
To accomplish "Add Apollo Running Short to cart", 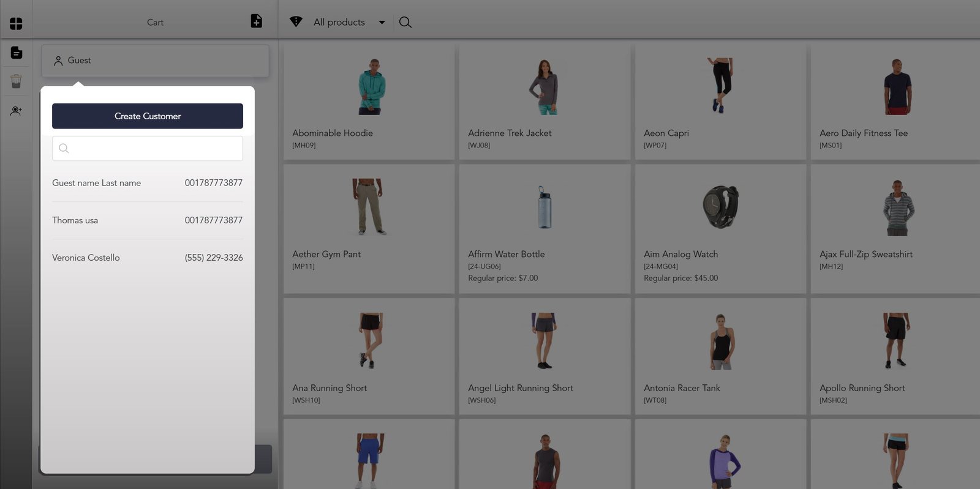I will [895, 356].
